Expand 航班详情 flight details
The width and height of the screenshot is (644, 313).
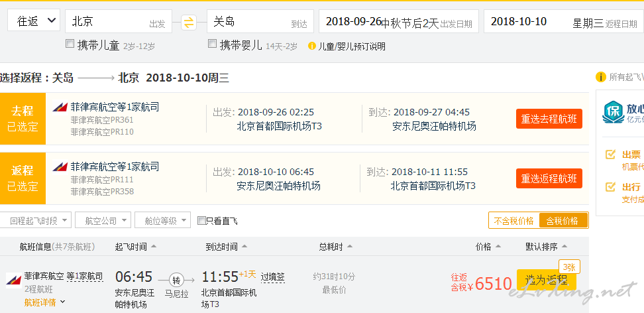(44, 302)
